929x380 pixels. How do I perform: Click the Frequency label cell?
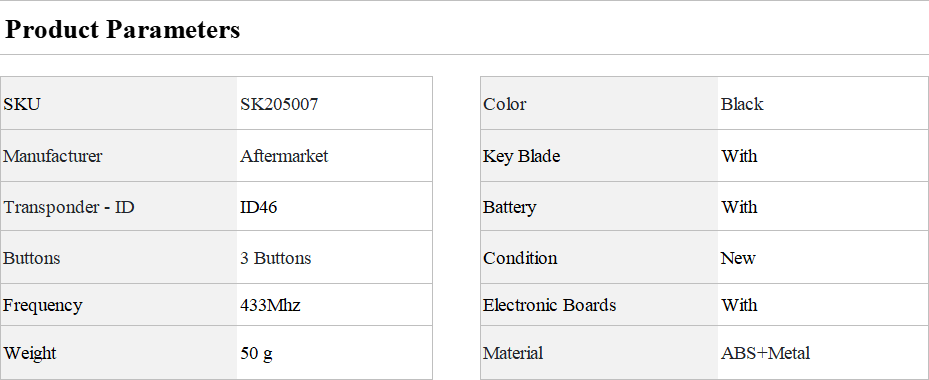coord(118,305)
